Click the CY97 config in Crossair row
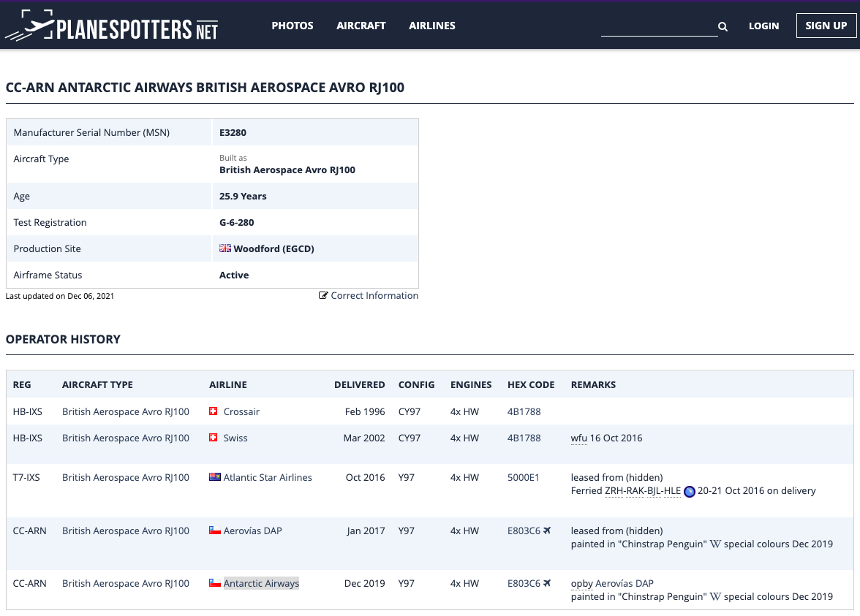860x616 pixels. coord(410,411)
